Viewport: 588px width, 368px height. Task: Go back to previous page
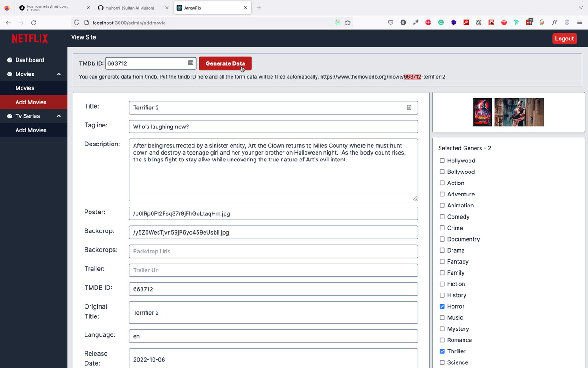(8, 23)
